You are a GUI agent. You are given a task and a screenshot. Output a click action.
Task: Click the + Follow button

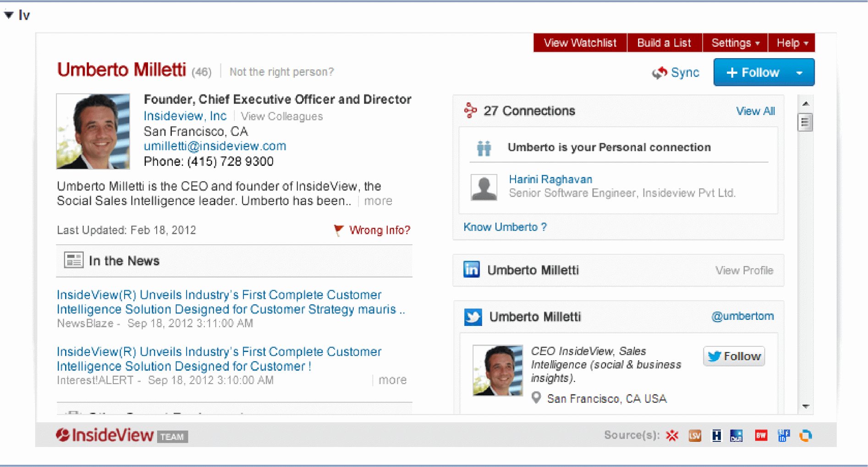point(753,72)
